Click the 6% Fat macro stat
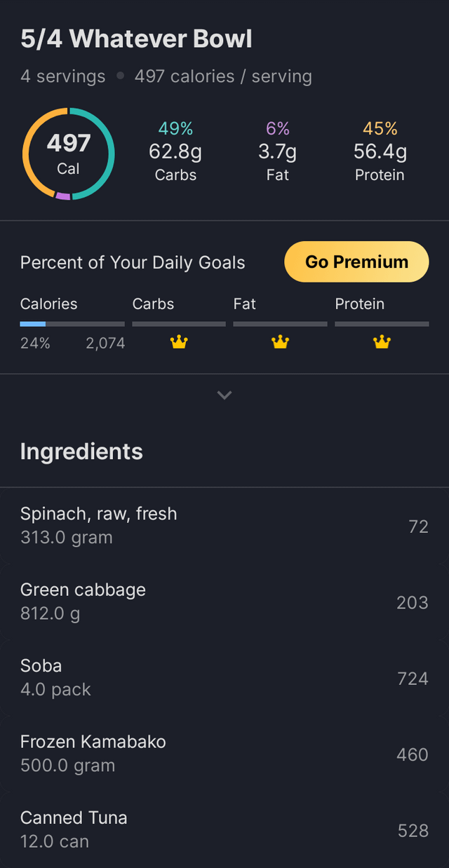449x868 pixels. coord(277,151)
